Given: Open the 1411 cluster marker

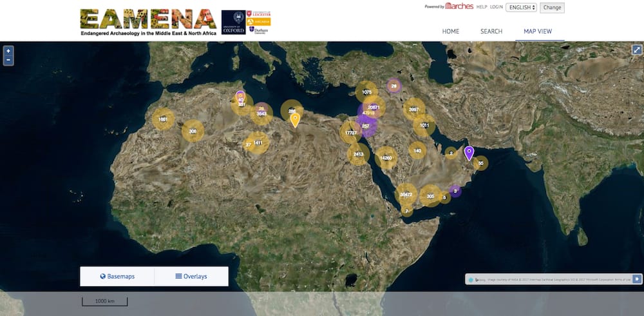Looking at the screenshot, I should (x=258, y=143).
